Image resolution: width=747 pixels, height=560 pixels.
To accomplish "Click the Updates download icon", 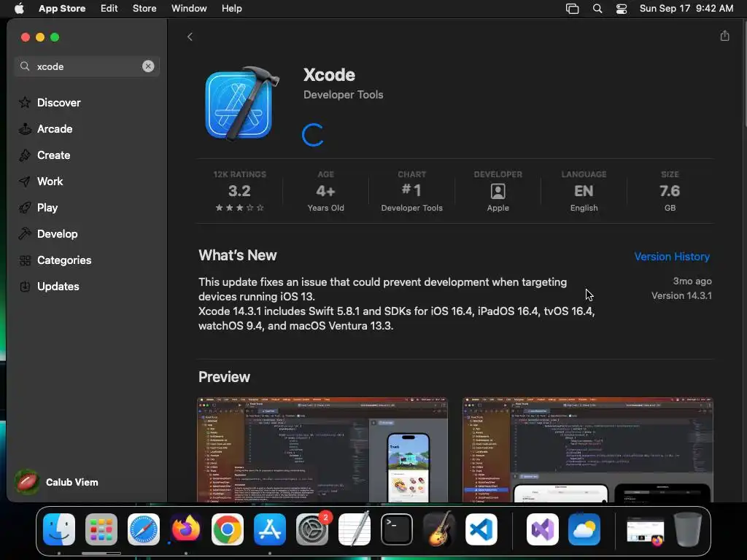I will [x=25, y=286].
